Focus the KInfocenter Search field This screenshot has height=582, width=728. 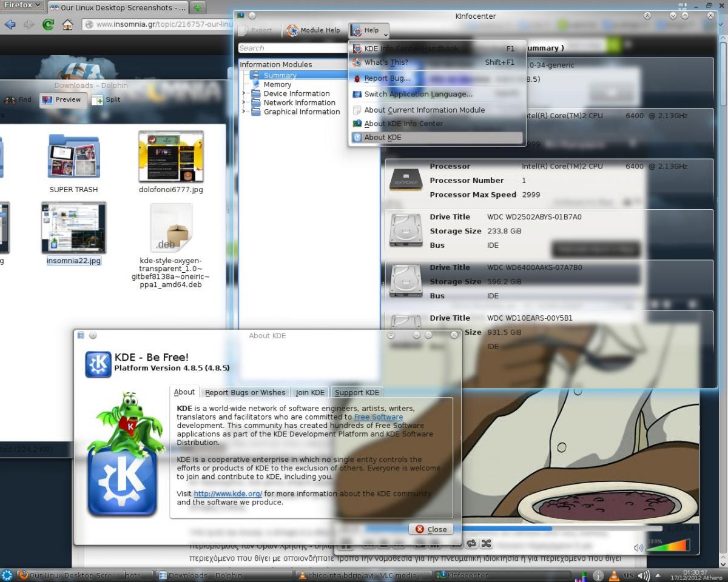pos(292,48)
